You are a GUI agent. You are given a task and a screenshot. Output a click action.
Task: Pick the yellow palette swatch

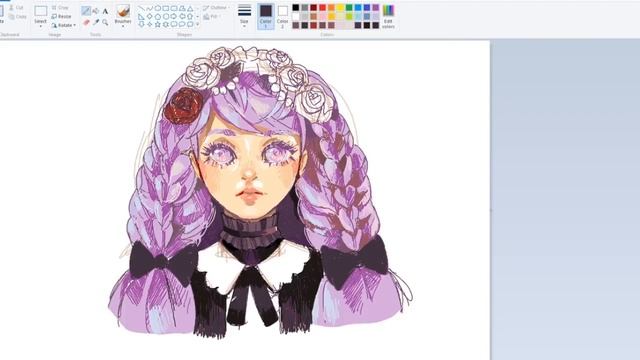click(340, 7)
